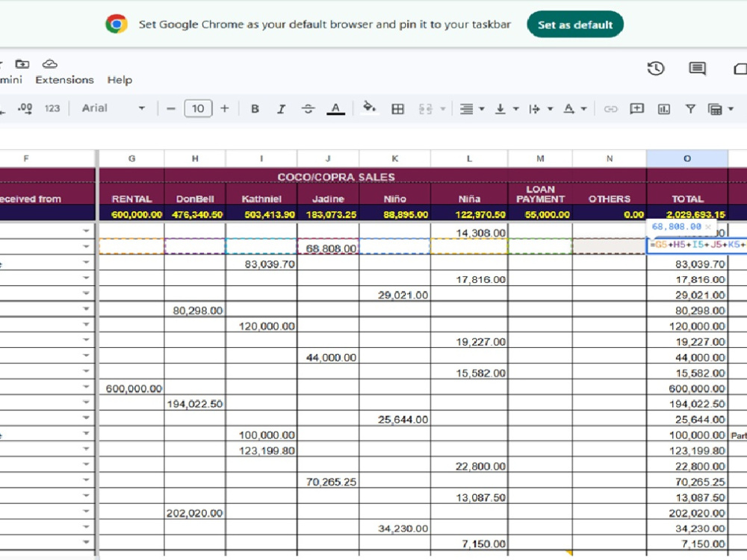Open the Arial font dropdown

[113, 108]
